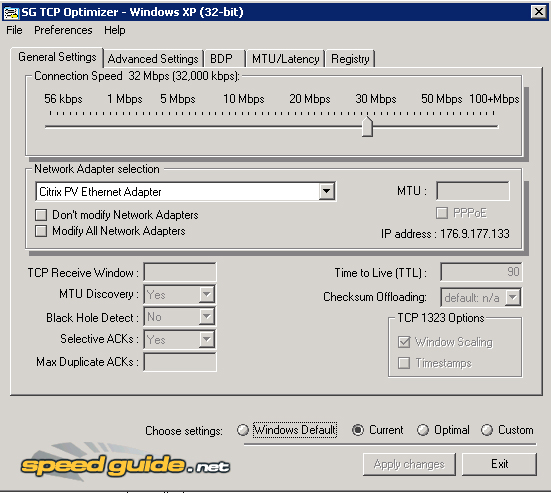This screenshot has height=493, width=551.
Task: Open the File menu
Action: 14,30
